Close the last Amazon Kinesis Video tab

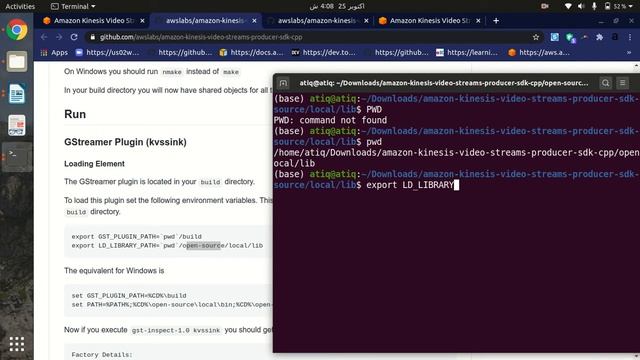[x=478, y=21]
